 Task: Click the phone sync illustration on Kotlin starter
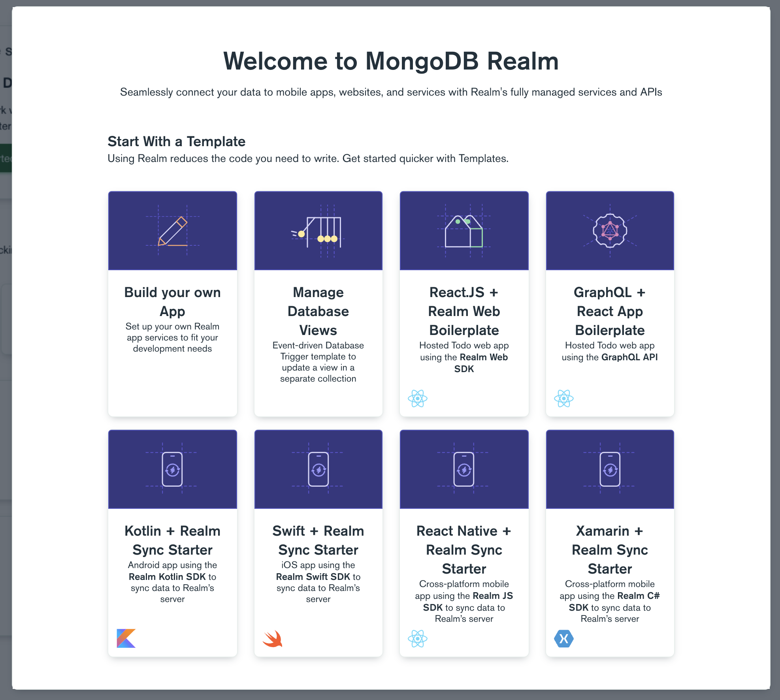tap(172, 469)
